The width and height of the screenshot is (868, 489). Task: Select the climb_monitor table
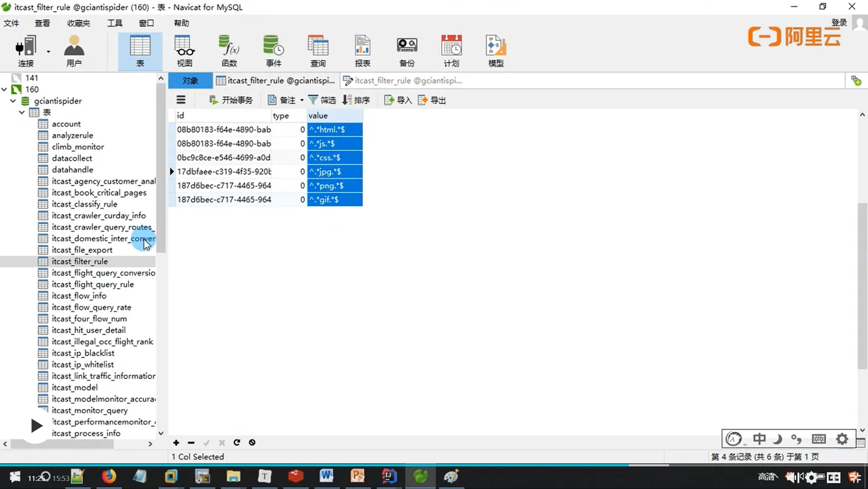(78, 147)
